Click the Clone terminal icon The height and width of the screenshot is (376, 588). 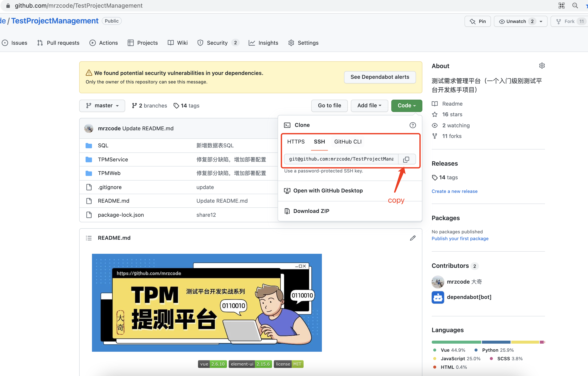coord(287,125)
